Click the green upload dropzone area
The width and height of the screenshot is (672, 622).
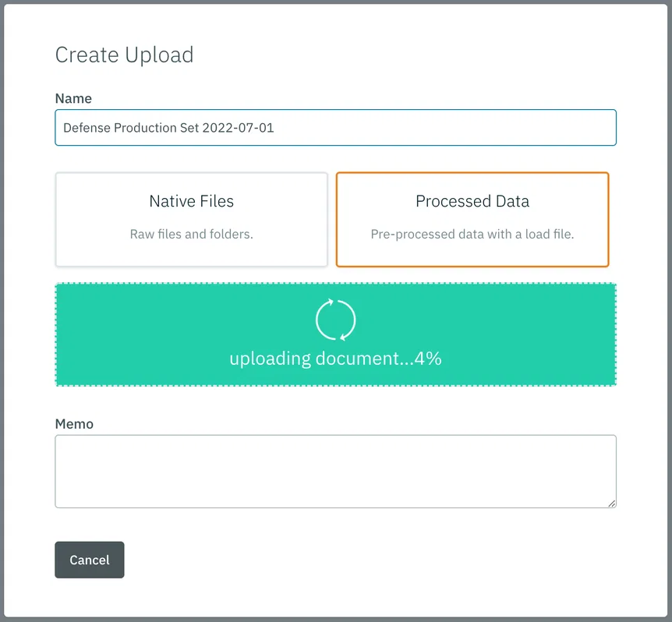[335, 334]
